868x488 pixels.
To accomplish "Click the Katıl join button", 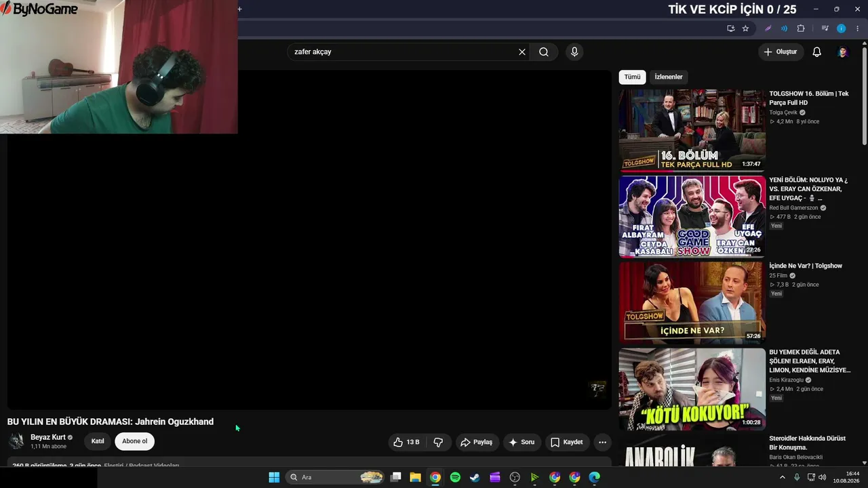I will (98, 441).
